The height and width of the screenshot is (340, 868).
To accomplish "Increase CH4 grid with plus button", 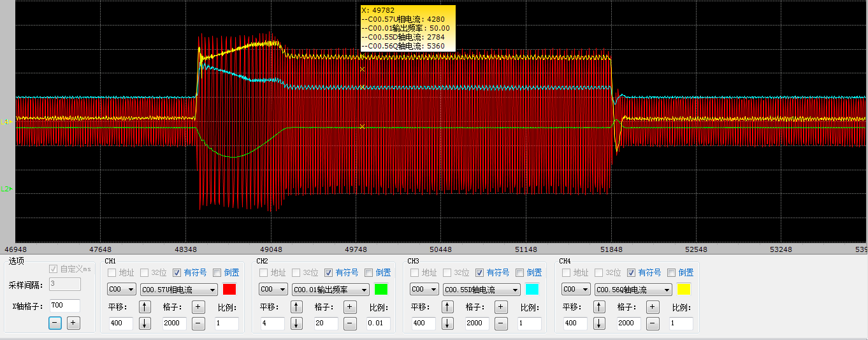I will pyautogui.click(x=653, y=307).
